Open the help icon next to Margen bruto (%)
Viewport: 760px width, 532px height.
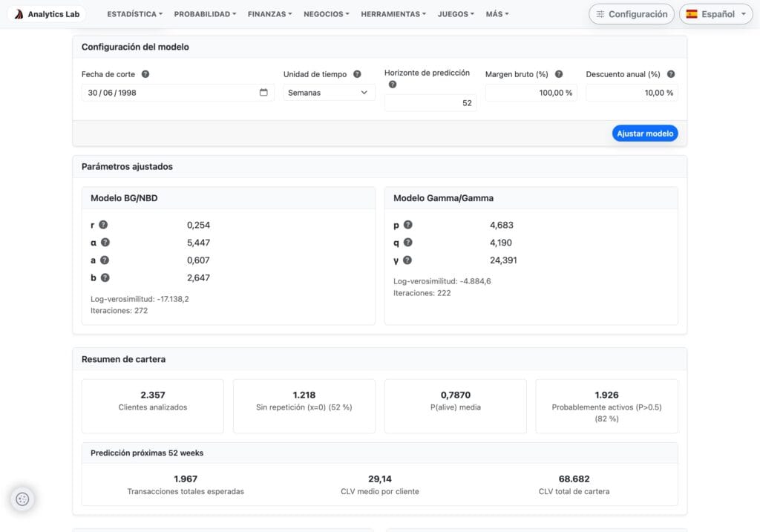click(559, 74)
